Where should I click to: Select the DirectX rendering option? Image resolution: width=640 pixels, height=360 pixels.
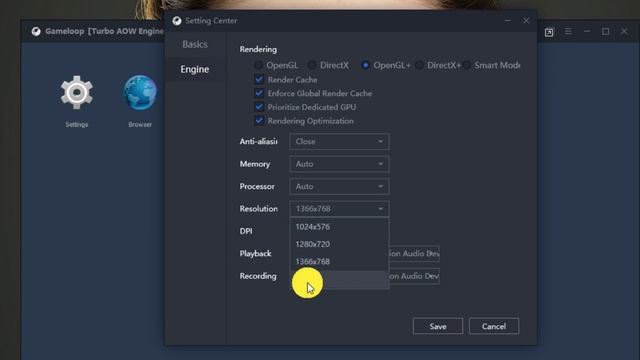pyautogui.click(x=312, y=65)
